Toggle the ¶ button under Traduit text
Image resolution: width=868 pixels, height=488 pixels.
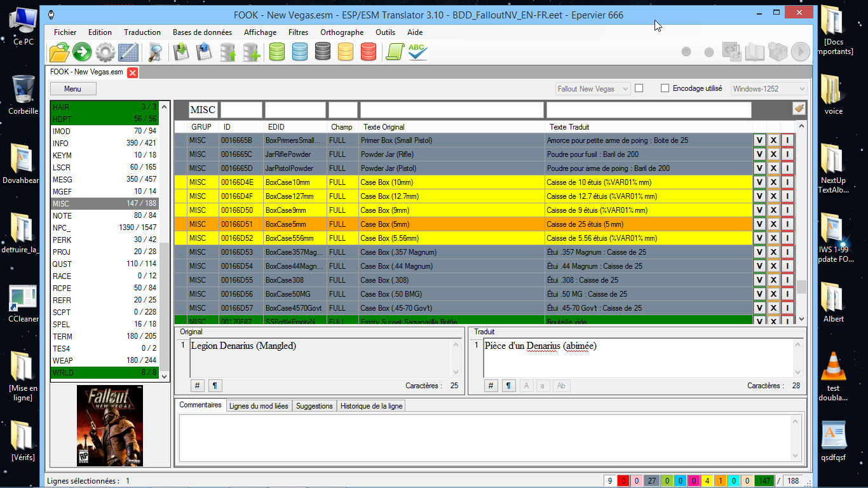click(508, 386)
